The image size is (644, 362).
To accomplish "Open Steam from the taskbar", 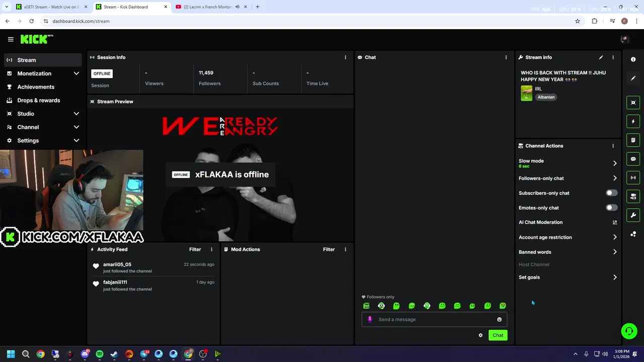I will point(114,354).
